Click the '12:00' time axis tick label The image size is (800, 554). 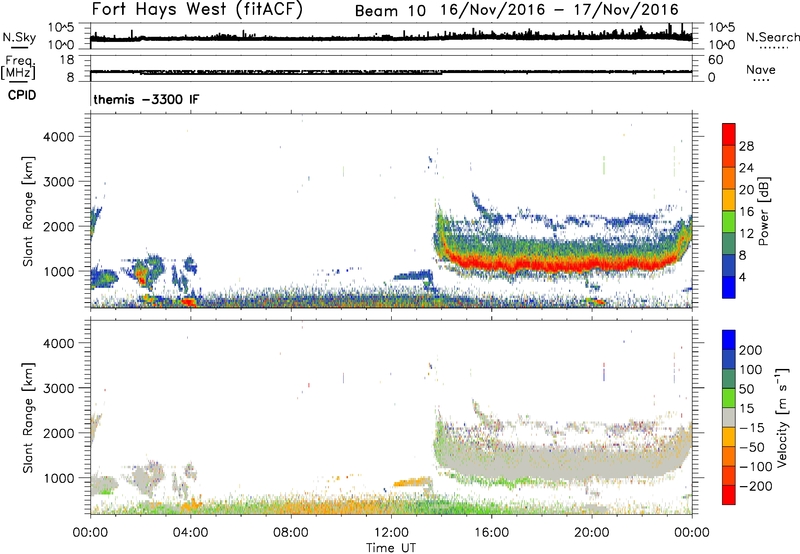(x=391, y=533)
